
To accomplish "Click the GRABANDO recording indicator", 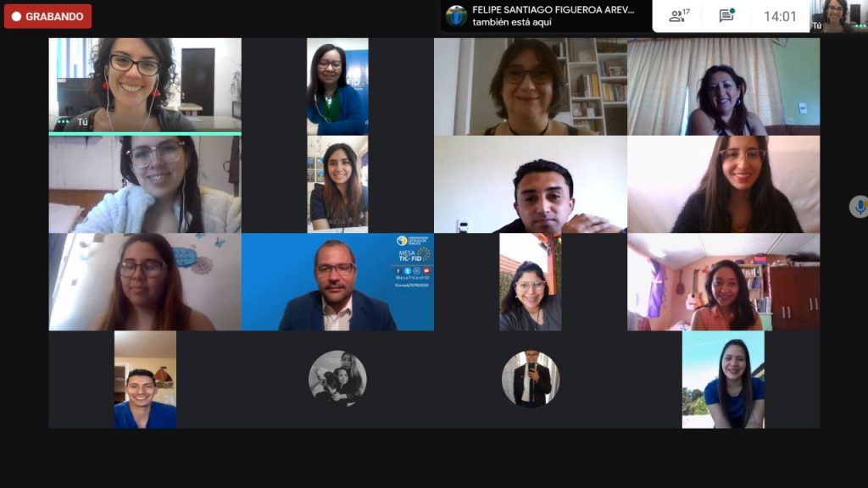I will [47, 17].
